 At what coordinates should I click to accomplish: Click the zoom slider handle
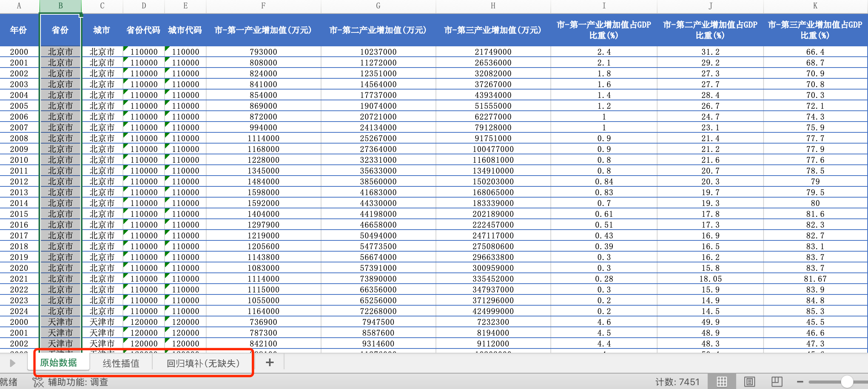pos(847,382)
